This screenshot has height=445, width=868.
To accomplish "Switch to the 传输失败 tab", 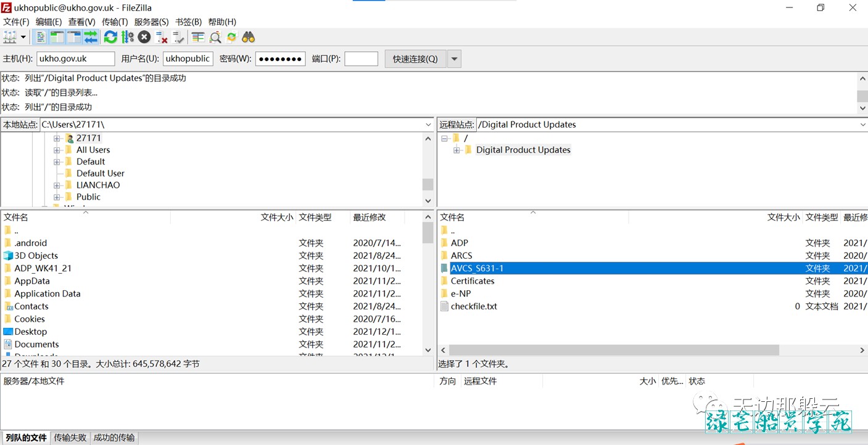I will 70,438.
